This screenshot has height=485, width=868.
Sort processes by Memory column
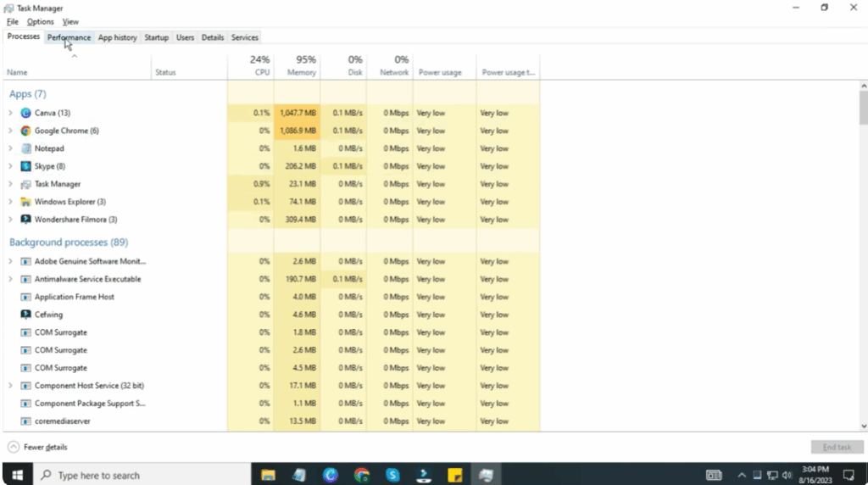click(298, 65)
